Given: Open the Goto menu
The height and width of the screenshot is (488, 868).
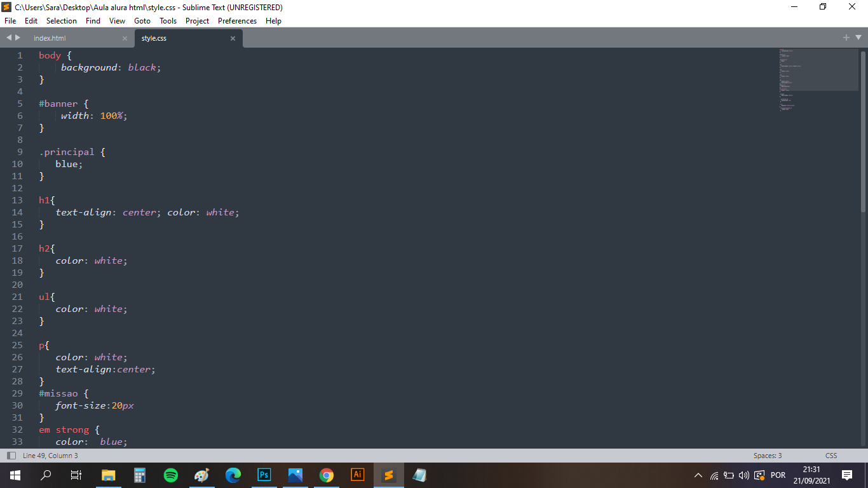Looking at the screenshot, I should tap(142, 21).
